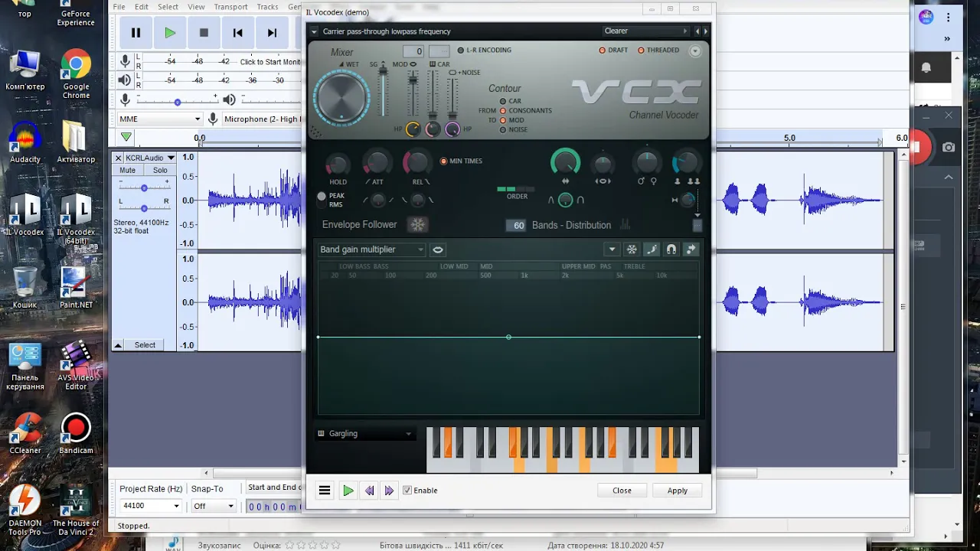Screen dimensions: 980x551
Task: Open the Band gain multiplier dropdown
Action: pos(371,249)
